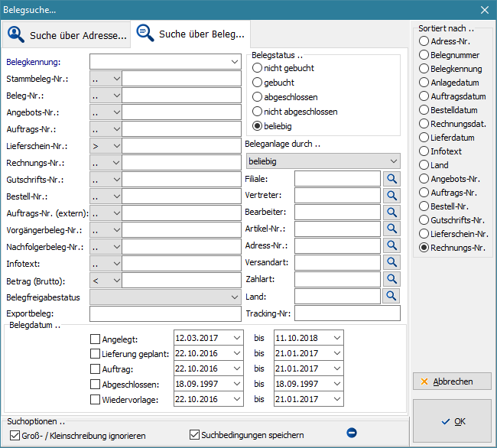Click the Beleg-Nr. input field

(x=182, y=96)
